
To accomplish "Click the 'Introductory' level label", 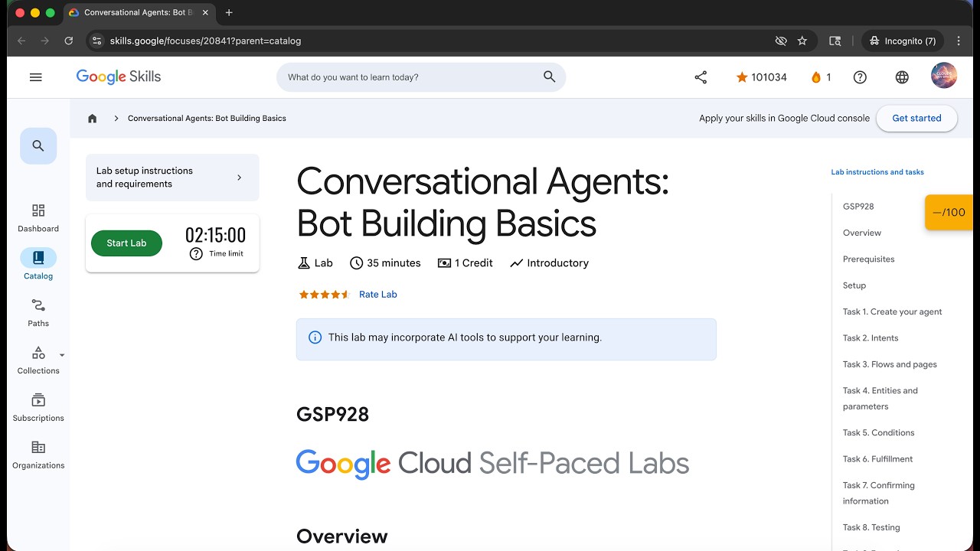I will point(549,263).
